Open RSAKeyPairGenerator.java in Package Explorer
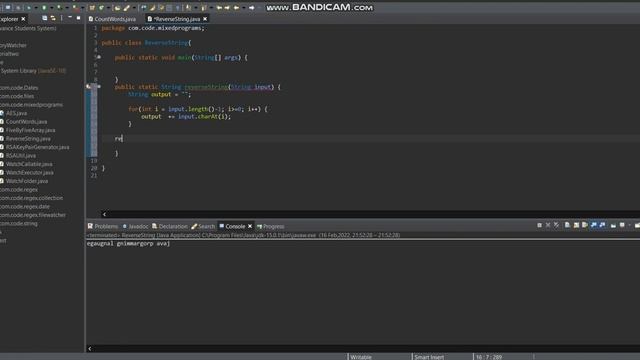 coord(37,147)
